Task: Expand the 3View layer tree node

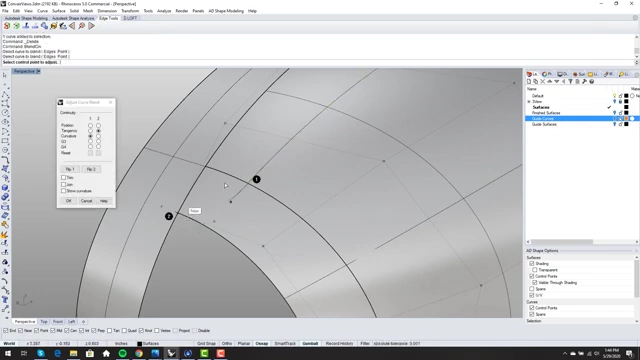Action: tap(529, 102)
